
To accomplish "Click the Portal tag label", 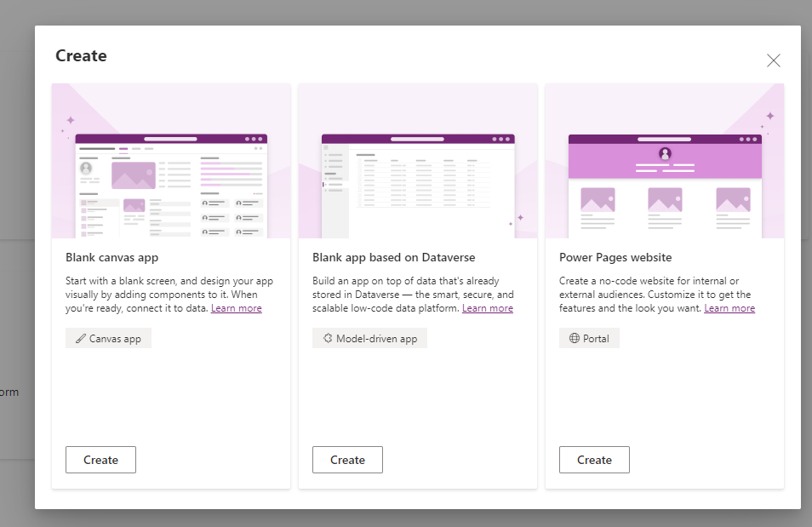I will 596,339.
